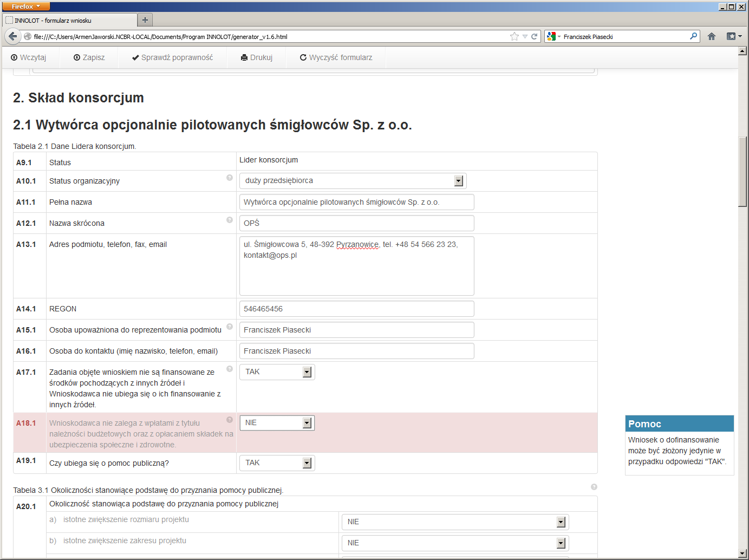Click the '2. Skład konsorcjum' heading
The image size is (749, 560).
79,98
